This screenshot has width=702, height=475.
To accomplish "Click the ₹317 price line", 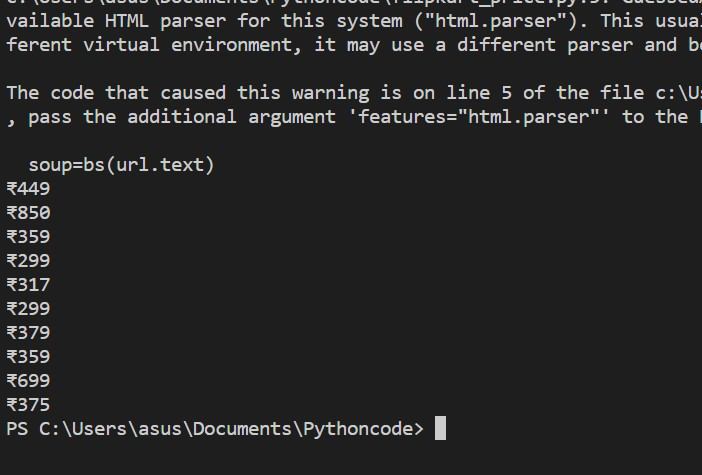I will [x=28, y=285].
